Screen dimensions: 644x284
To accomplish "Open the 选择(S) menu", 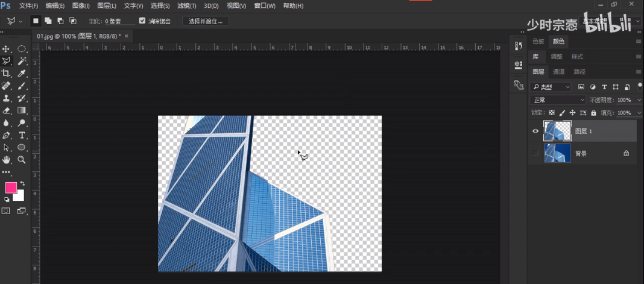I will coord(160,6).
